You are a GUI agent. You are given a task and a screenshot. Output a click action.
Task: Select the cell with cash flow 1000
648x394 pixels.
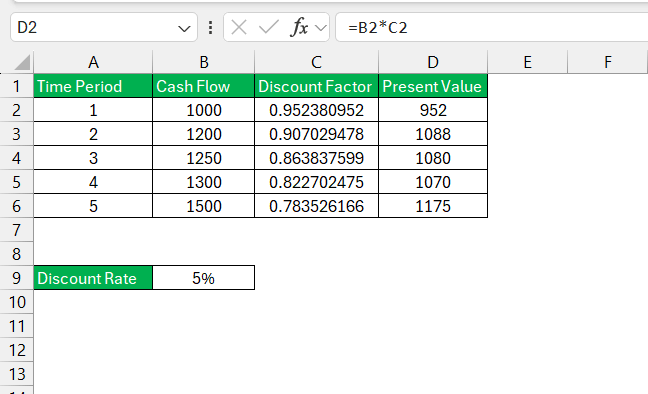click(204, 110)
